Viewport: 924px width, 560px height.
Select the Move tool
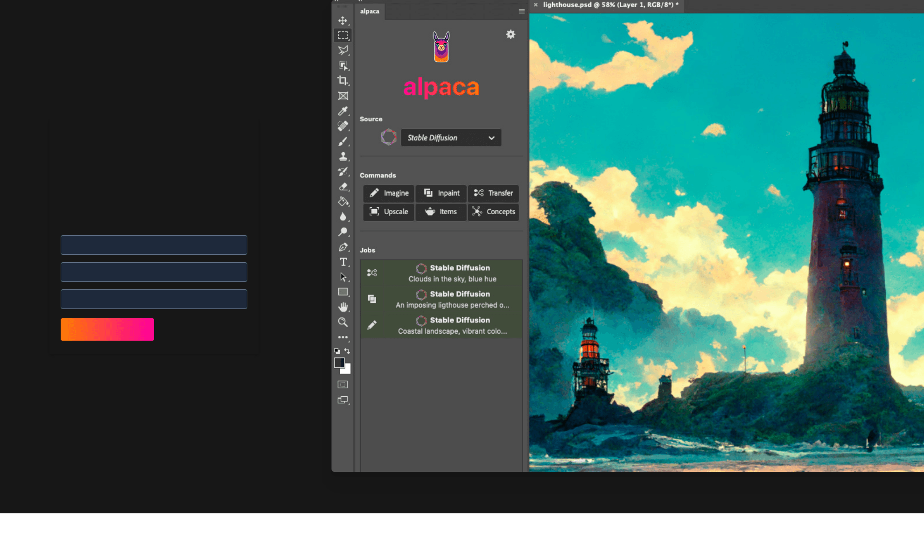point(343,21)
